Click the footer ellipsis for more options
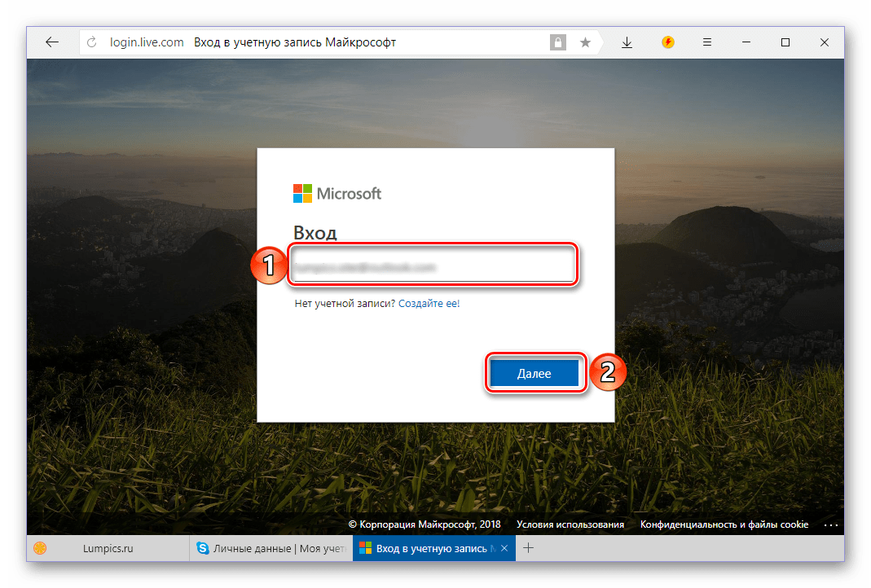This screenshot has height=588, width=871. click(830, 525)
